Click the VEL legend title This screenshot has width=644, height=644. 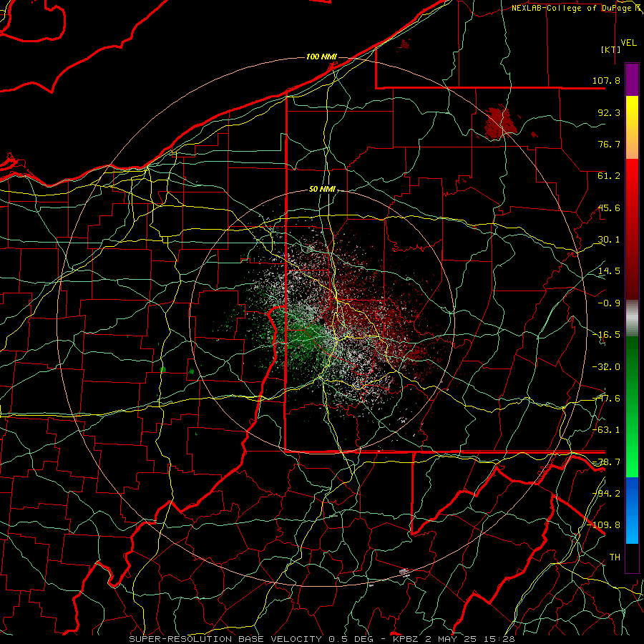(x=628, y=43)
